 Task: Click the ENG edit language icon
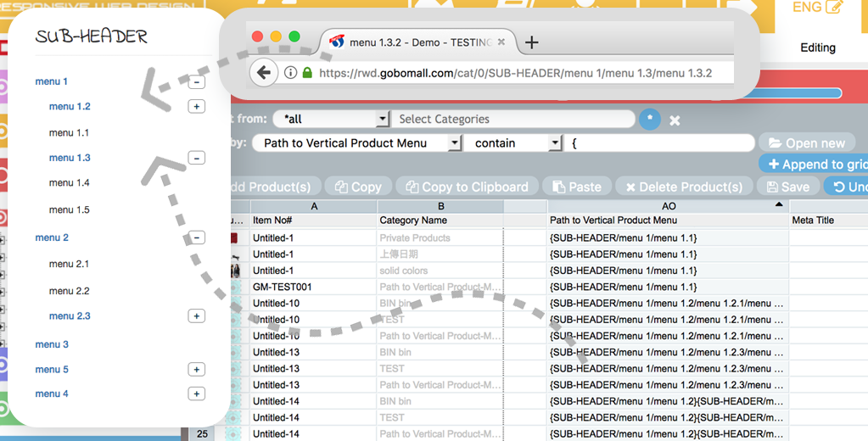833,8
